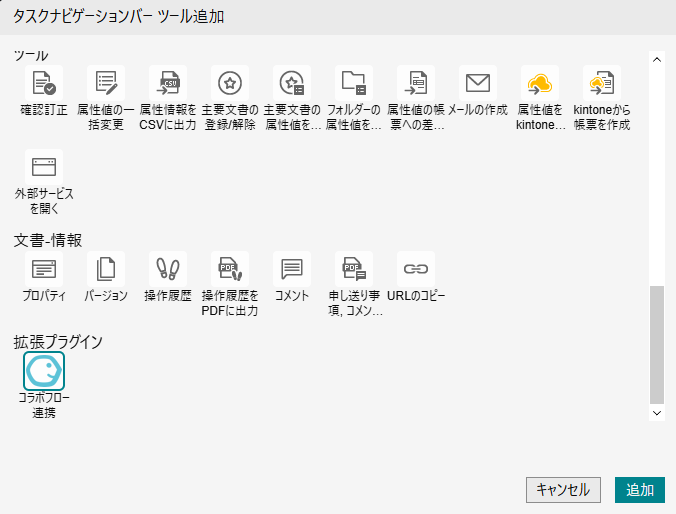Viewport: 676px width, 514px height.
Task: Choose the kintoneから帳票を作成 icon
Action: point(602,83)
